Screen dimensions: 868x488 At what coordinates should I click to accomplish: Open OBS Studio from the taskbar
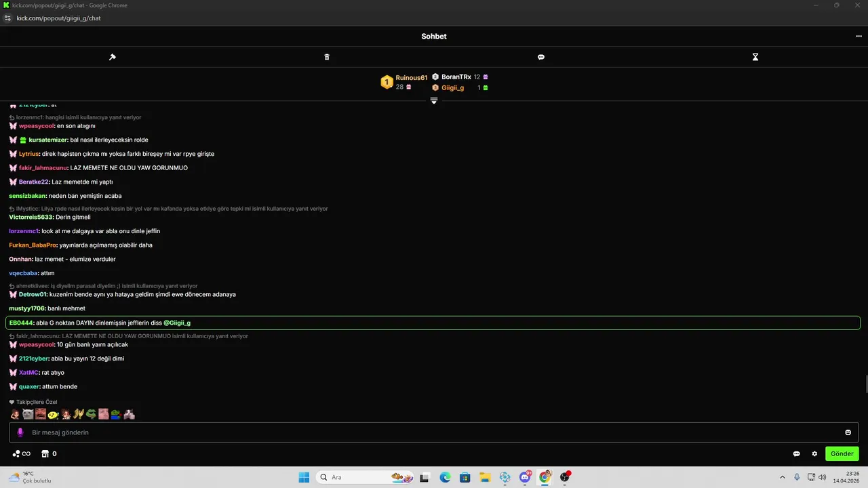pyautogui.click(x=565, y=477)
